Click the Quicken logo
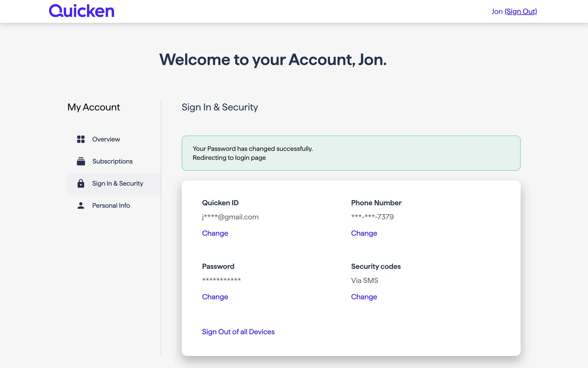Image resolution: width=588 pixels, height=368 pixels. [81, 11]
